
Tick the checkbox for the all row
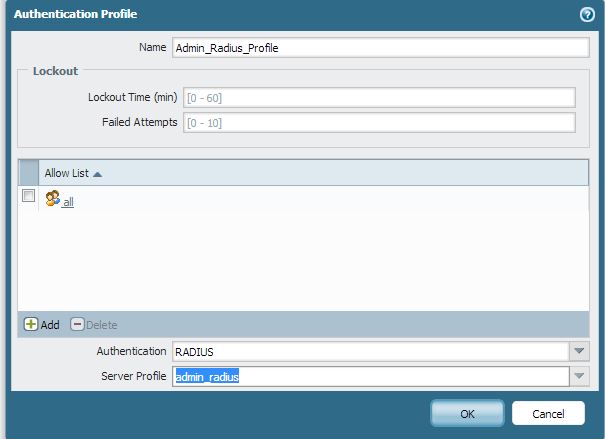pos(29,196)
